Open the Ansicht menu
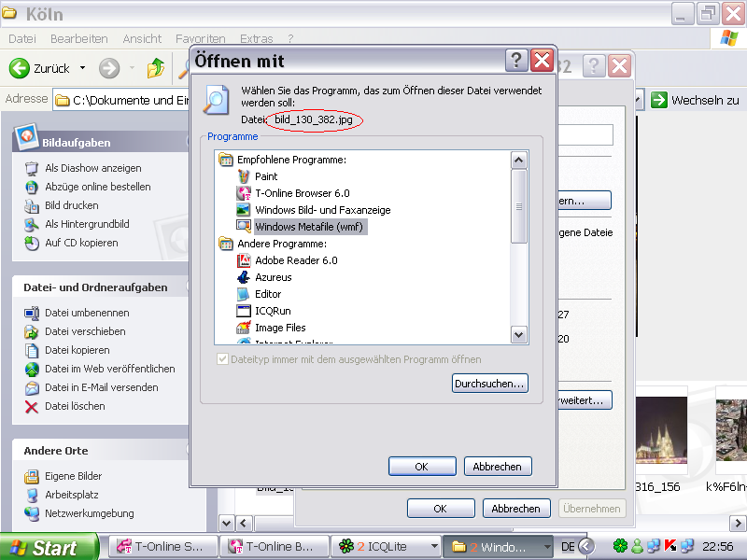The width and height of the screenshot is (747, 560). tap(142, 38)
